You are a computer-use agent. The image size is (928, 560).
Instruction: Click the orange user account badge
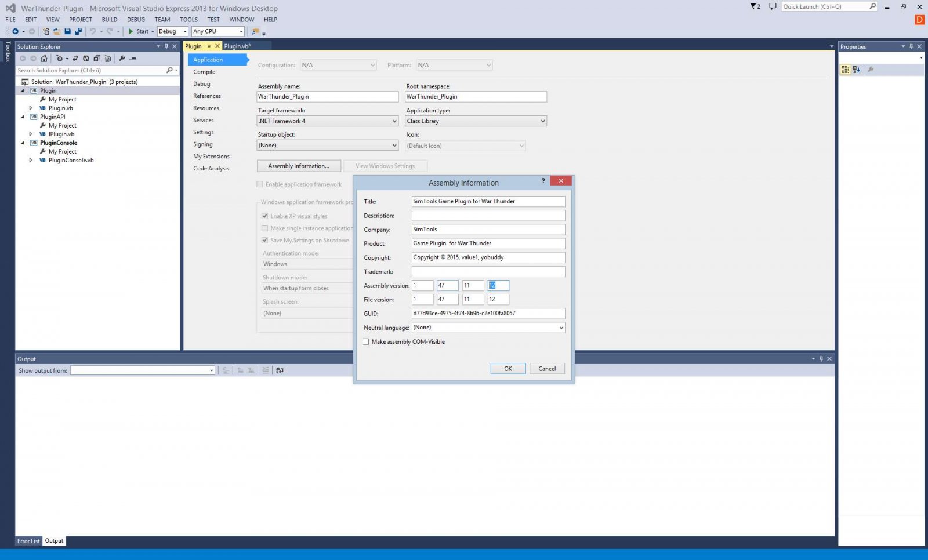point(919,20)
